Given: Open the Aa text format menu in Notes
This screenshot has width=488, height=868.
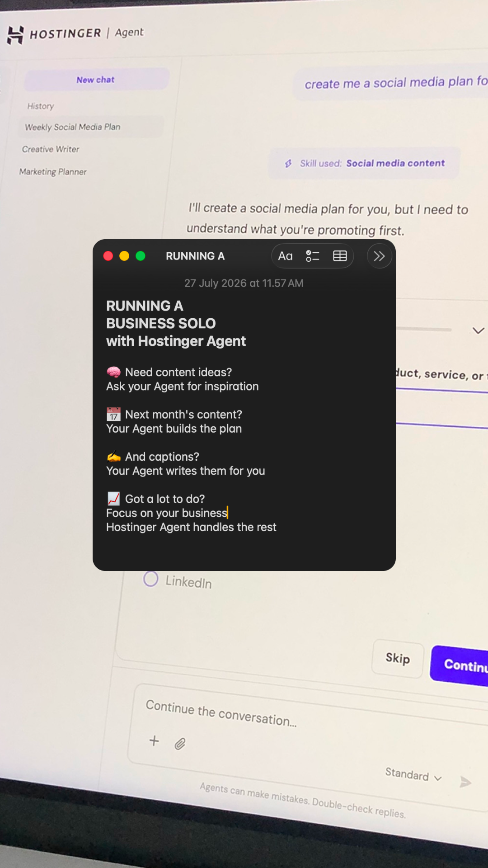Looking at the screenshot, I should pos(286,256).
